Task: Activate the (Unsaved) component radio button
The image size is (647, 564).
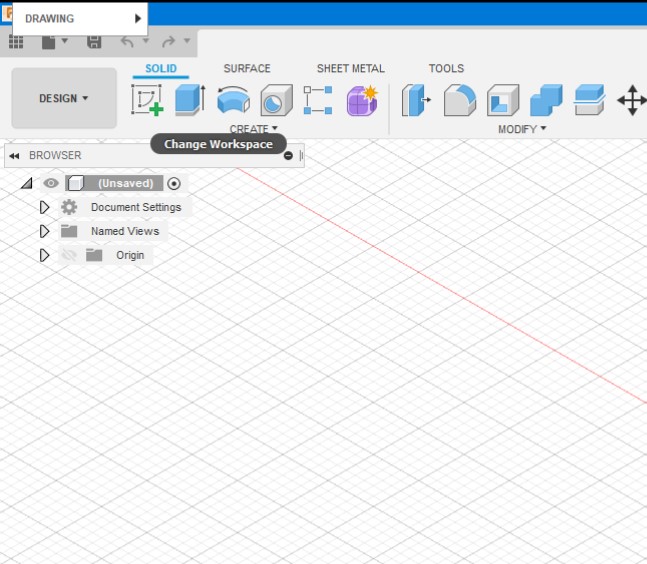Action: click(174, 183)
